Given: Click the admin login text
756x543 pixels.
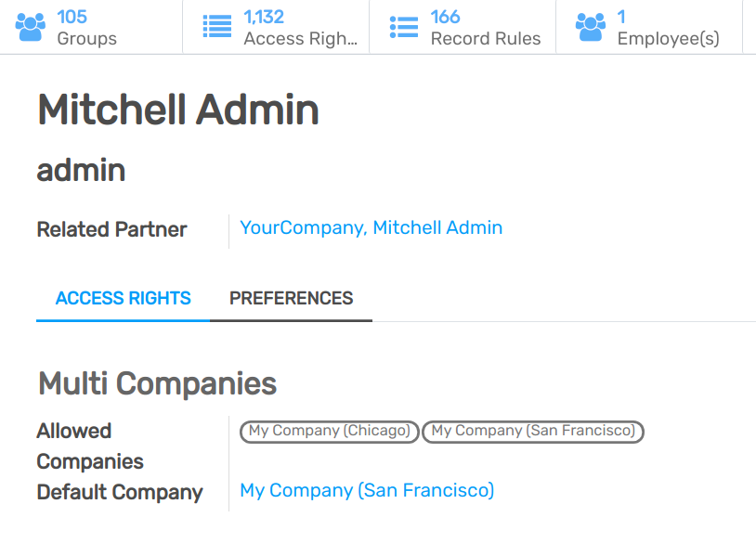Looking at the screenshot, I should (82, 170).
